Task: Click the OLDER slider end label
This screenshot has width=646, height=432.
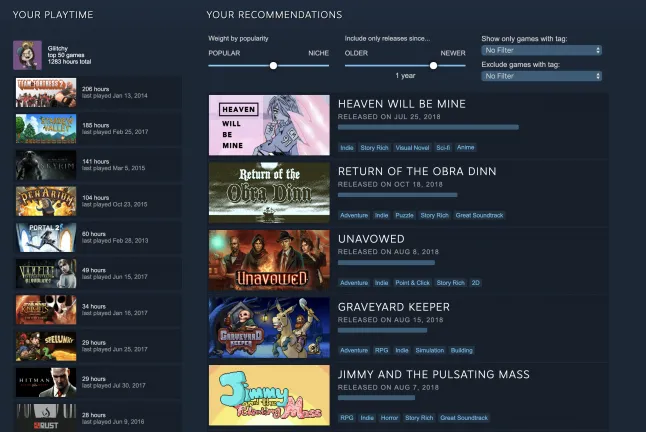Action: pyautogui.click(x=356, y=53)
